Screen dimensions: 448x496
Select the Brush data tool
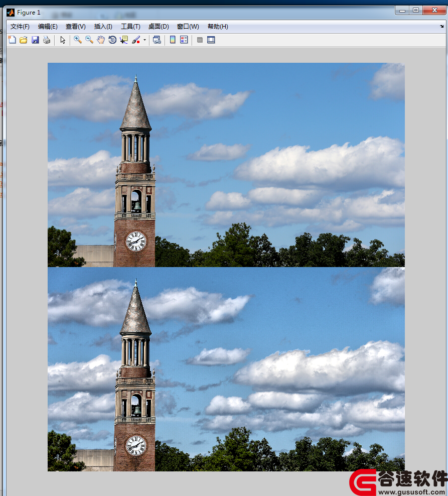(136, 40)
